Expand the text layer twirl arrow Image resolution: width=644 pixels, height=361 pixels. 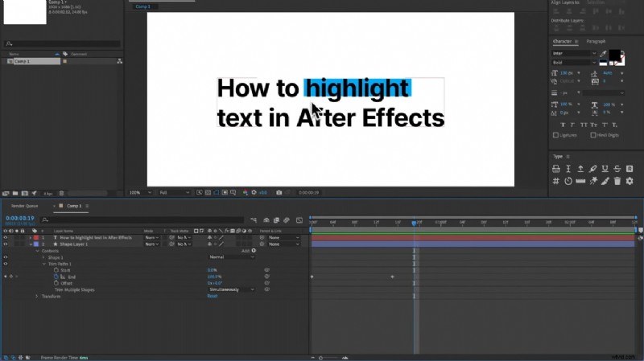point(31,237)
